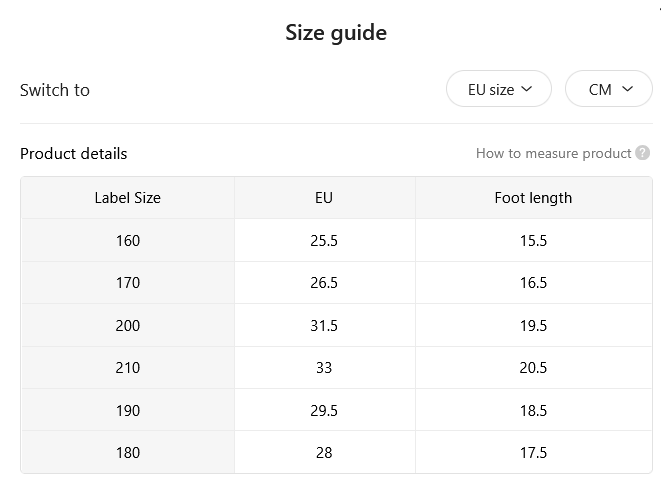
Task: Click foot length 20.5 cell
Action: click(533, 368)
